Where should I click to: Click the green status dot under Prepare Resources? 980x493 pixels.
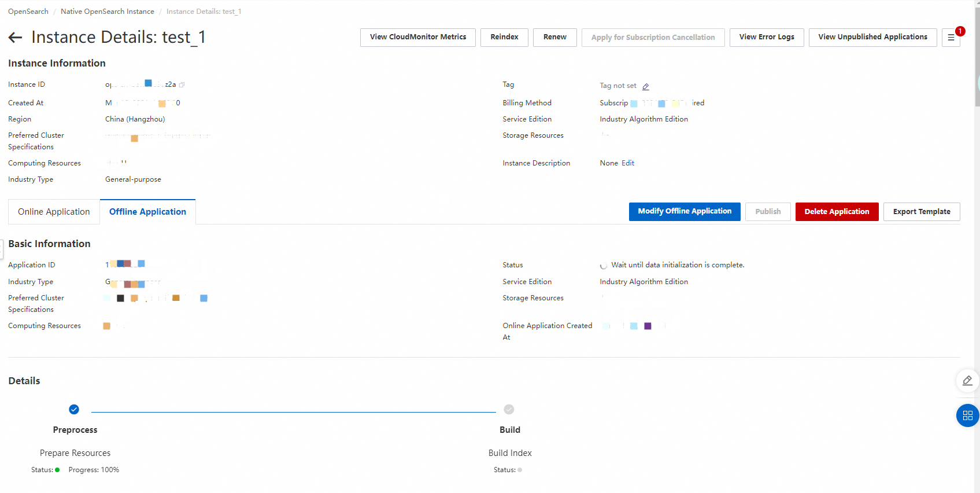[57, 470]
